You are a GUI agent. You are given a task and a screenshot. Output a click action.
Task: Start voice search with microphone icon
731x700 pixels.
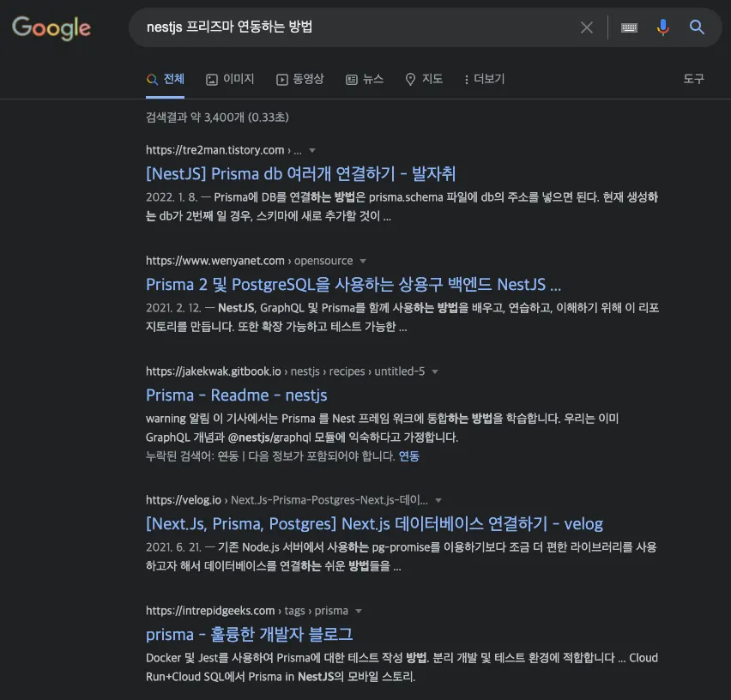coord(662,27)
